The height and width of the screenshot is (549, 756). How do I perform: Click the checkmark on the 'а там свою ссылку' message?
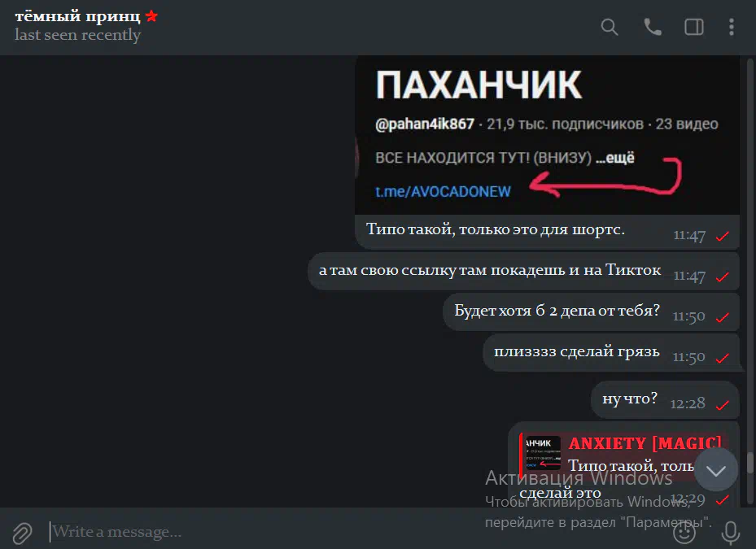723,277
